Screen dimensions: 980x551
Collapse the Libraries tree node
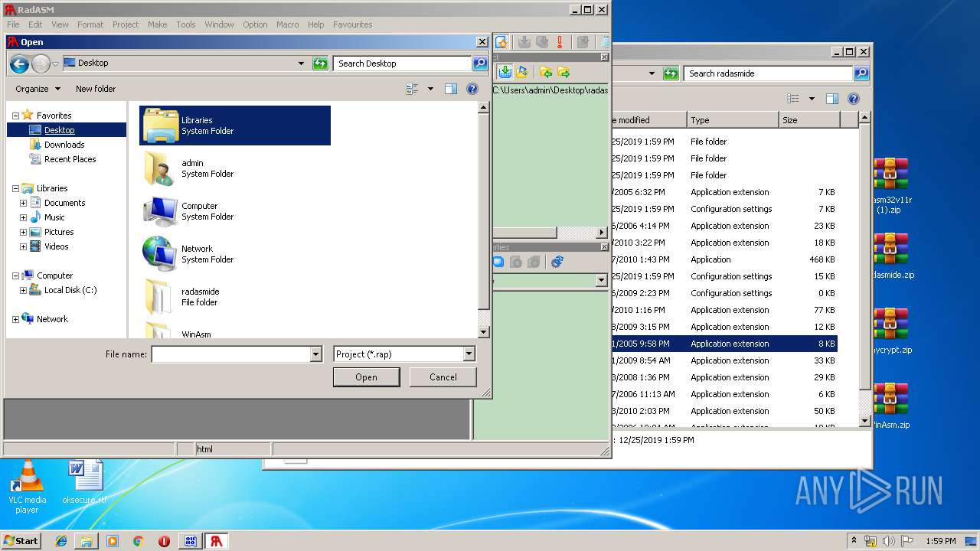pos(15,188)
